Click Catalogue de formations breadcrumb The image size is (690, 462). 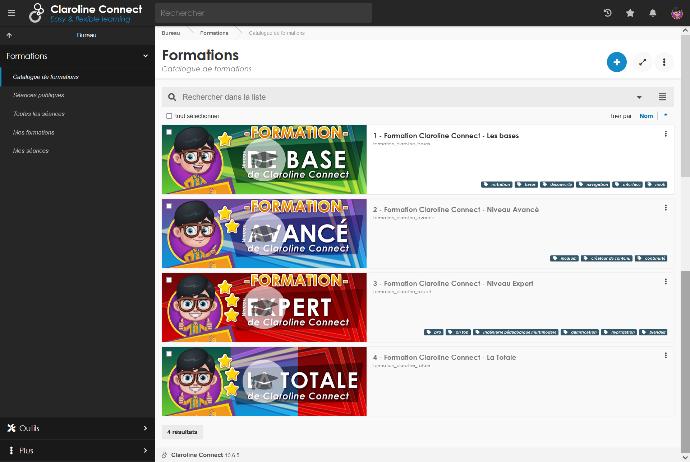276,33
